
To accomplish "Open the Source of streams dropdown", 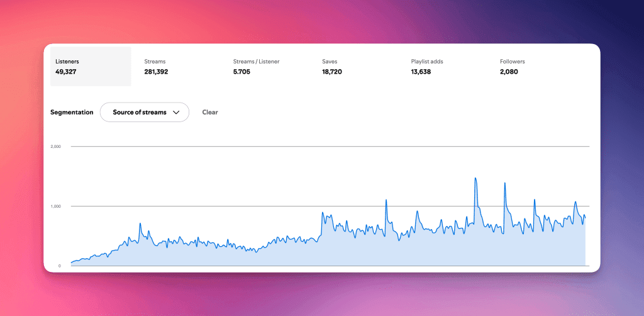I will pos(145,112).
